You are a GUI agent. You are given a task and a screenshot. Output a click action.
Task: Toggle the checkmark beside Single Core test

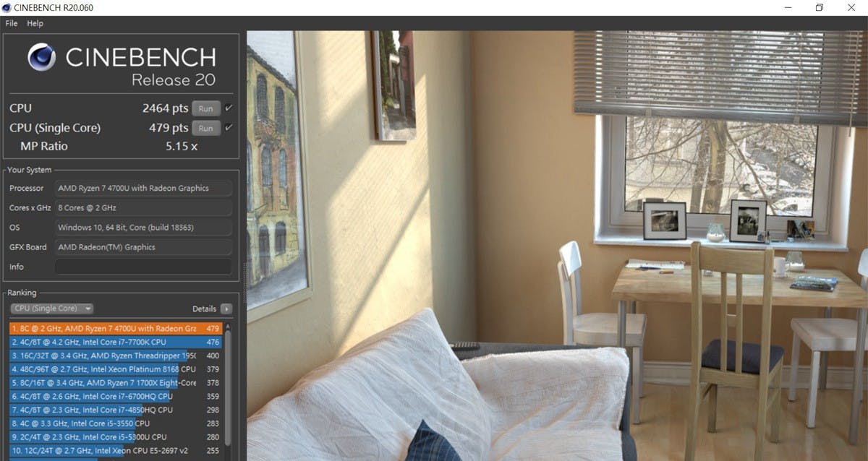(x=229, y=128)
